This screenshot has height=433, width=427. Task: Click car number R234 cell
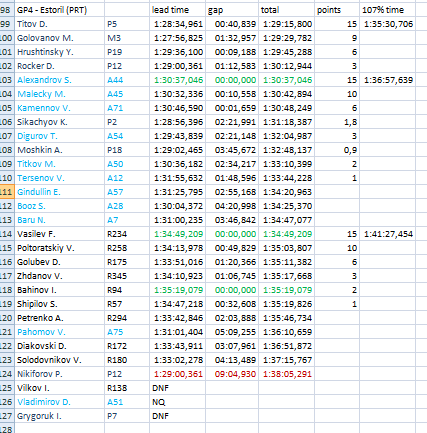(127, 234)
